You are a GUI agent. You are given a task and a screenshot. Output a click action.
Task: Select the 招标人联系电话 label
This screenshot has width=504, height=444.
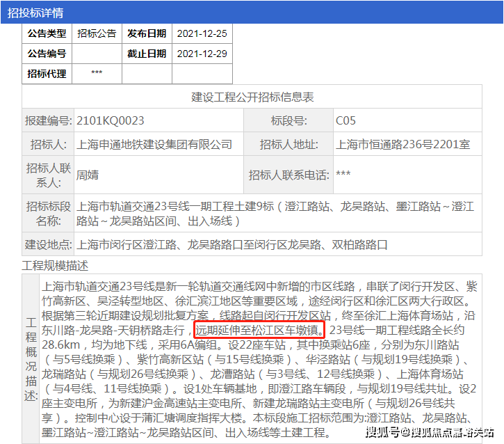[x=288, y=175]
